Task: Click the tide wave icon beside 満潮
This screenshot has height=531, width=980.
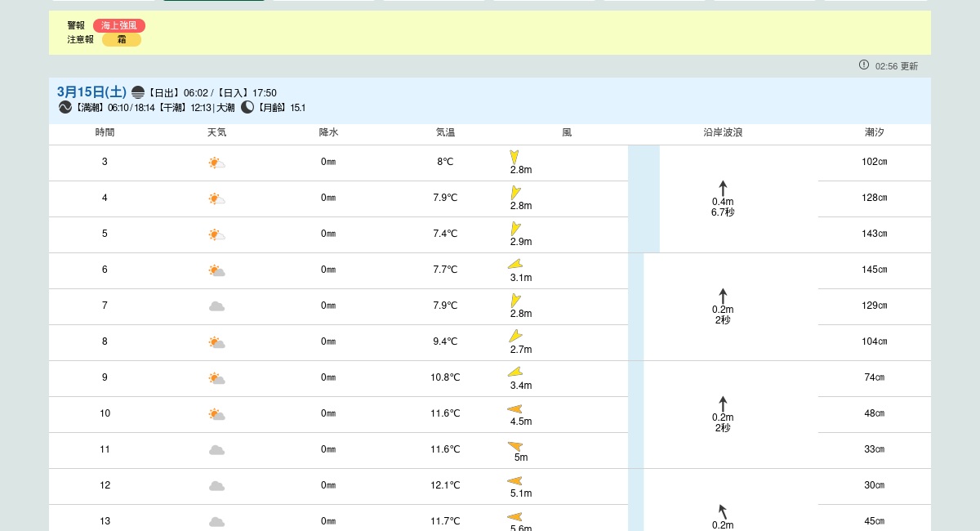Action: 65,107
